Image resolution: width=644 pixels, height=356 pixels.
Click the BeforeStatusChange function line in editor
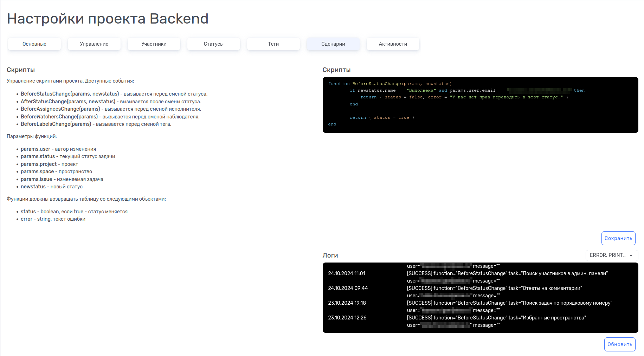tap(390, 84)
